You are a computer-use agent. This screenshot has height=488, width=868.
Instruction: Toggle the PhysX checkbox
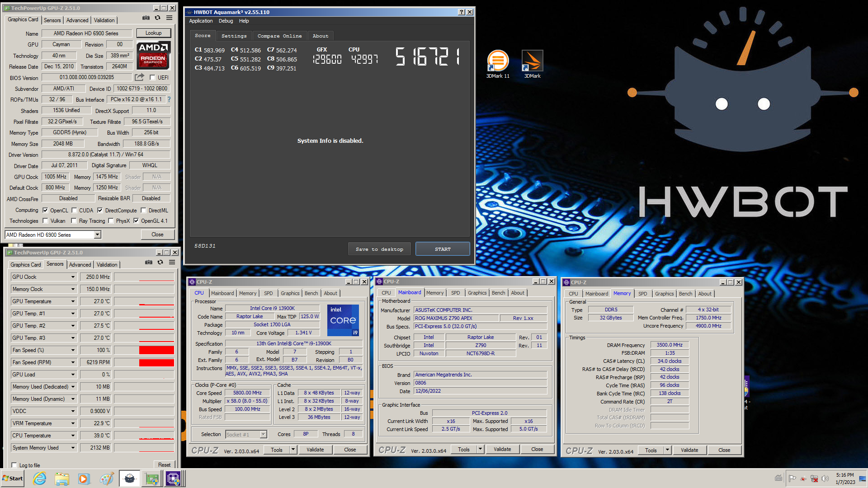[111, 221]
